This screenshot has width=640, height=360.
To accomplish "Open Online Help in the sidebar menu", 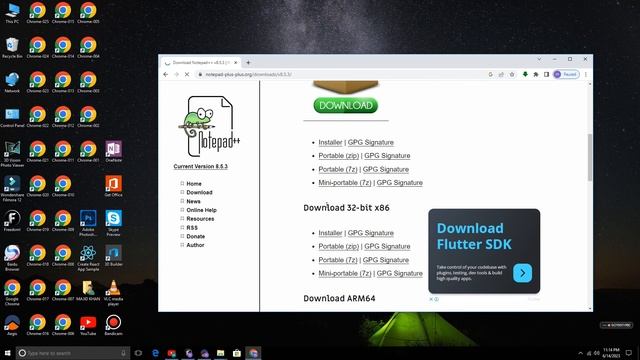I will tap(201, 210).
